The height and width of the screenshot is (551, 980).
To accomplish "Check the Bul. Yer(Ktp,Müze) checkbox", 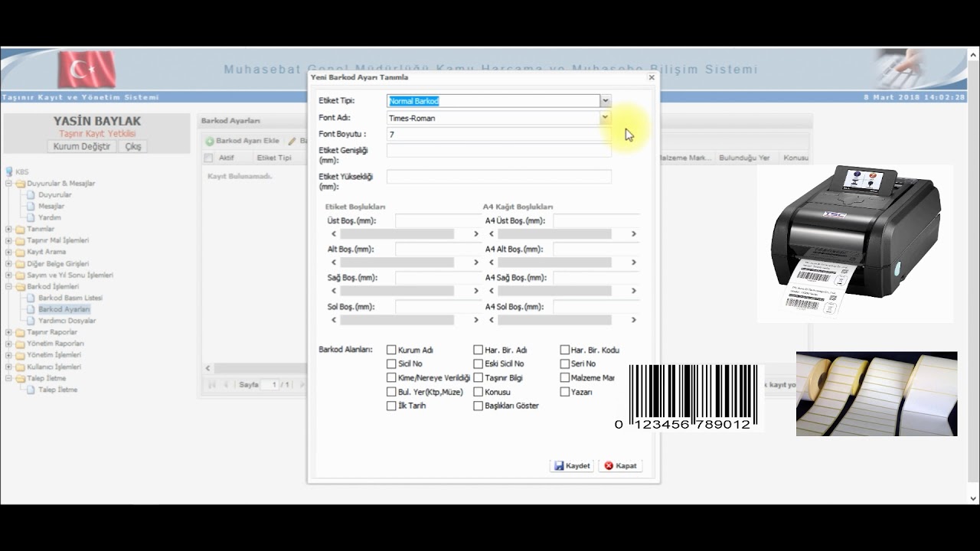I will click(x=391, y=392).
